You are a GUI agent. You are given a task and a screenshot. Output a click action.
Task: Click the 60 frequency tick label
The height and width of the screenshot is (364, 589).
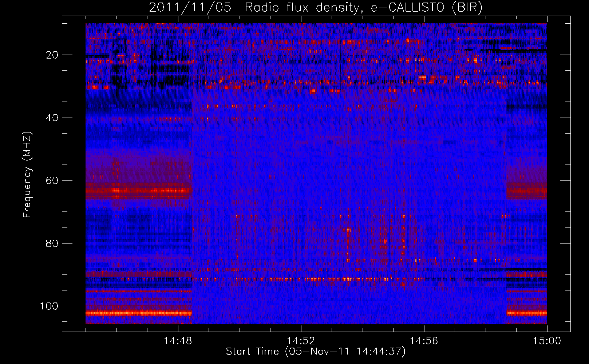pyautogui.click(x=52, y=181)
